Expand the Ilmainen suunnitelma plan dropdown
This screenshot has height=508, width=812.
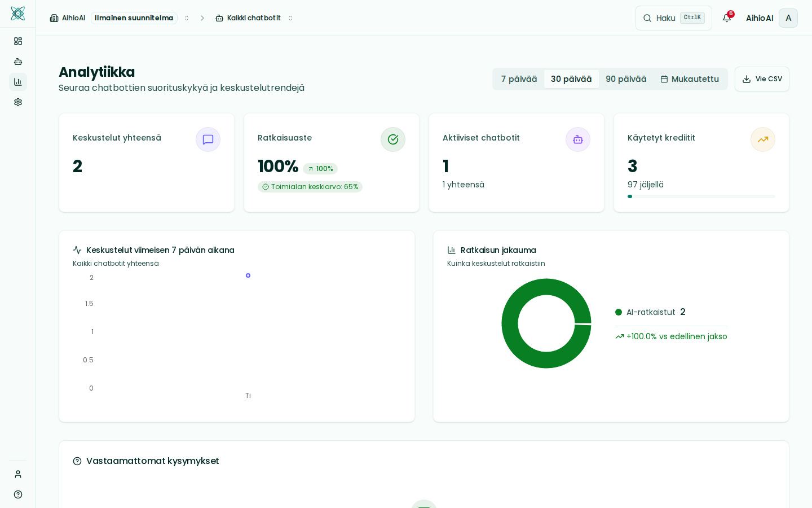tap(187, 17)
